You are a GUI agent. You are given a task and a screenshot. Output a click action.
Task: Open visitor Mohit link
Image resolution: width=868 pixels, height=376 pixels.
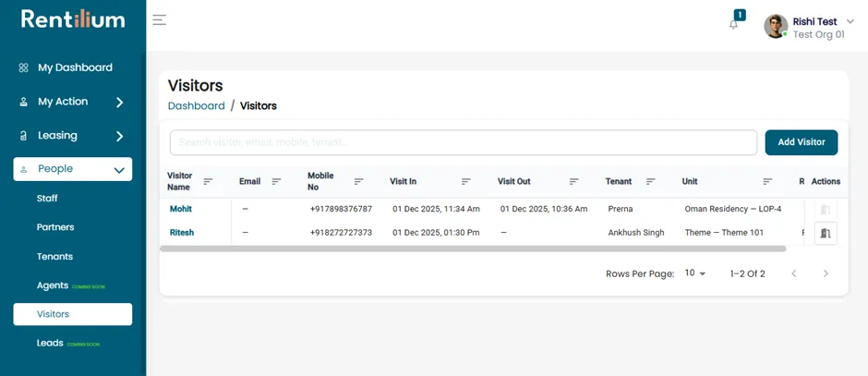coord(181,209)
